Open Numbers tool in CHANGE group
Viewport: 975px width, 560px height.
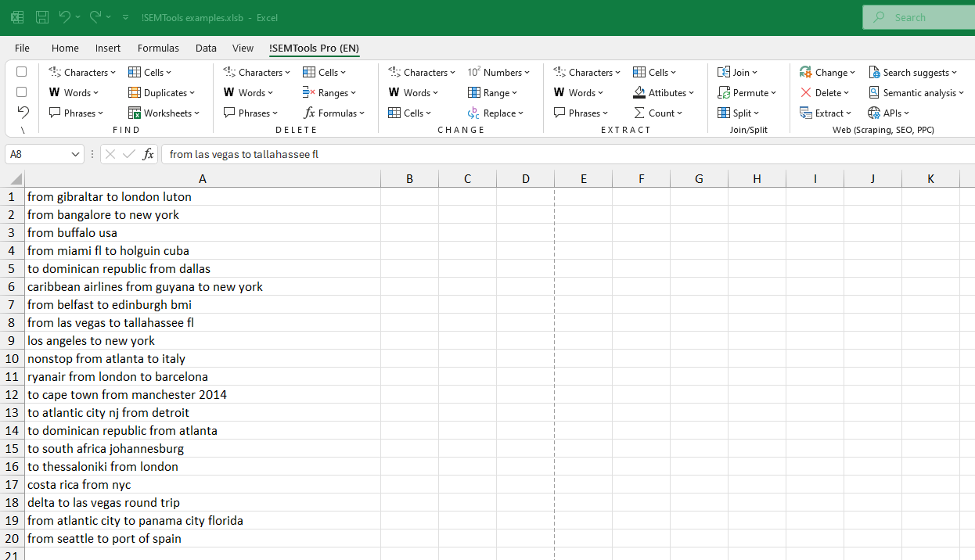point(498,73)
